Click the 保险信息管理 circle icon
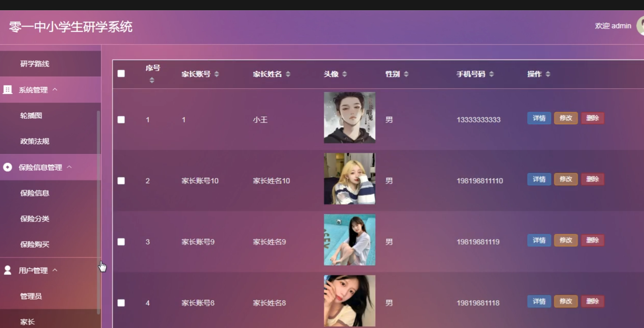The height and width of the screenshot is (328, 644). point(7,167)
